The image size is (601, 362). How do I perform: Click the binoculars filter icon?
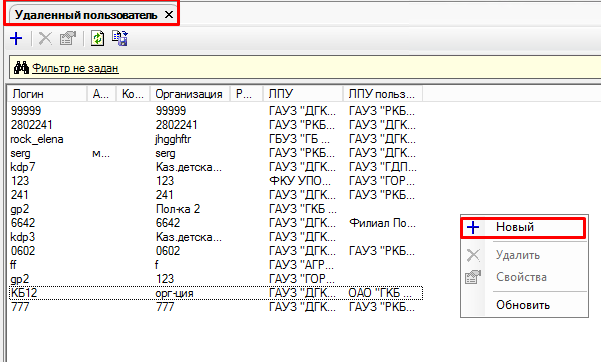point(21,68)
